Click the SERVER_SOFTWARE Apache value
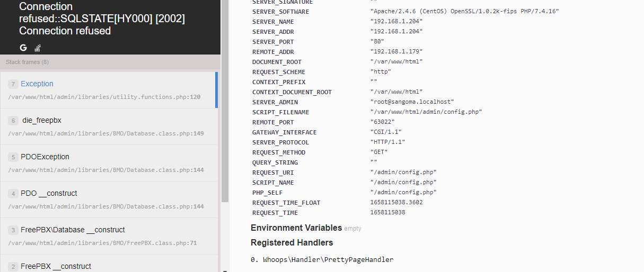 click(x=464, y=12)
